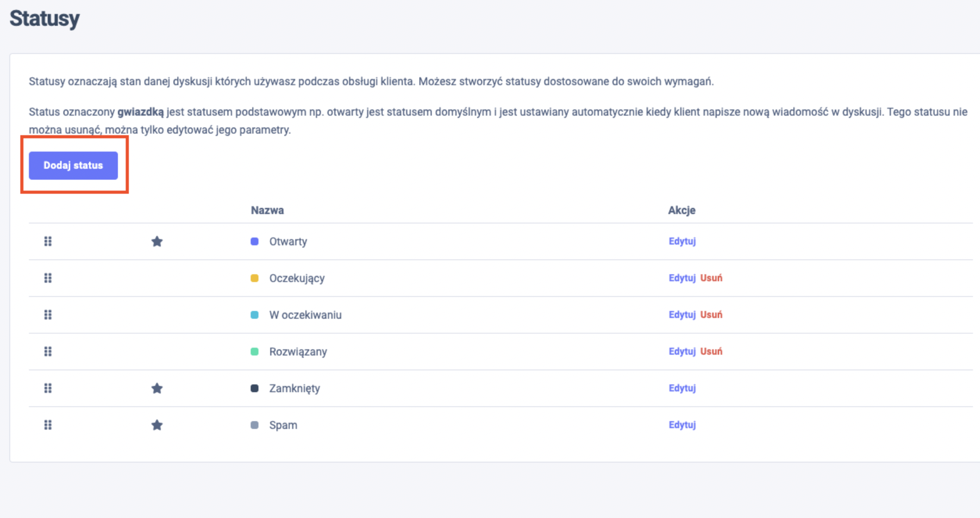Screen dimensions: 980x518
Task: Click the star icon next to Zamknięty
Action: (x=157, y=388)
